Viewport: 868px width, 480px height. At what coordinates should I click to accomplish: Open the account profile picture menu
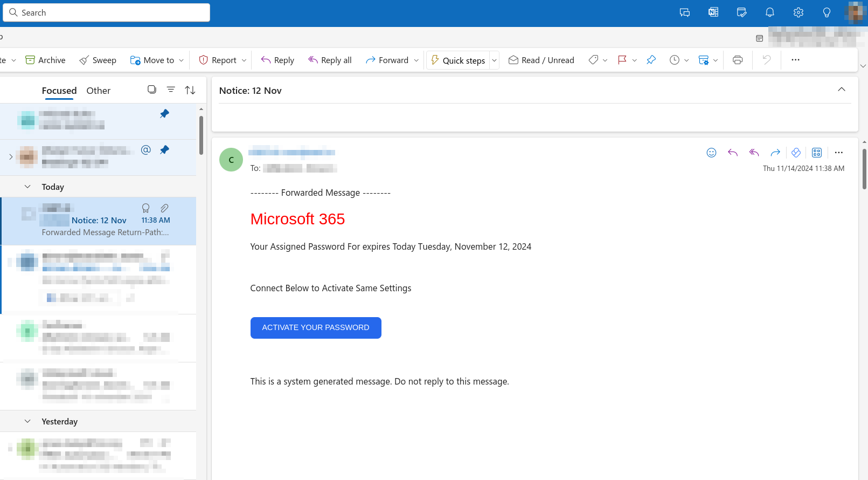[x=855, y=12]
